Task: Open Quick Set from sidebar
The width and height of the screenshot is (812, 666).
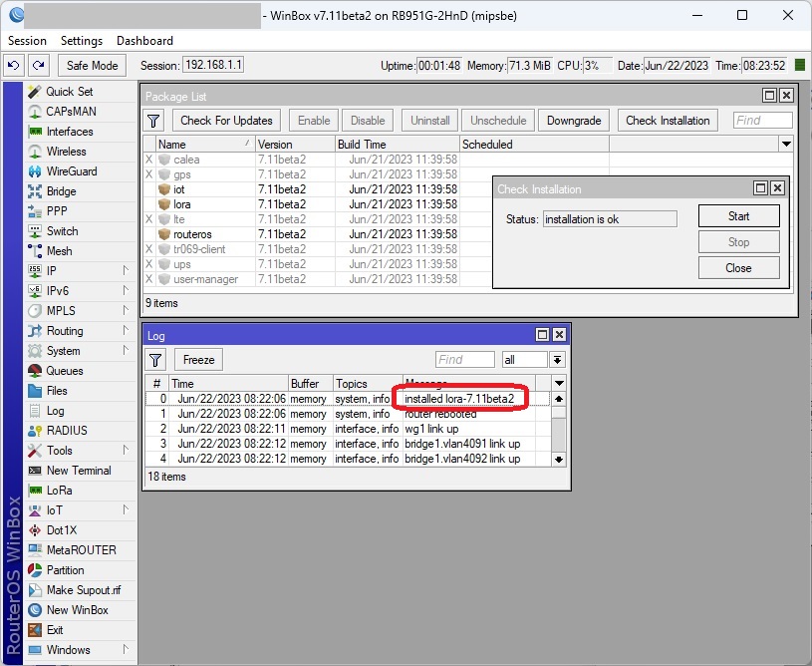Action: point(69,92)
